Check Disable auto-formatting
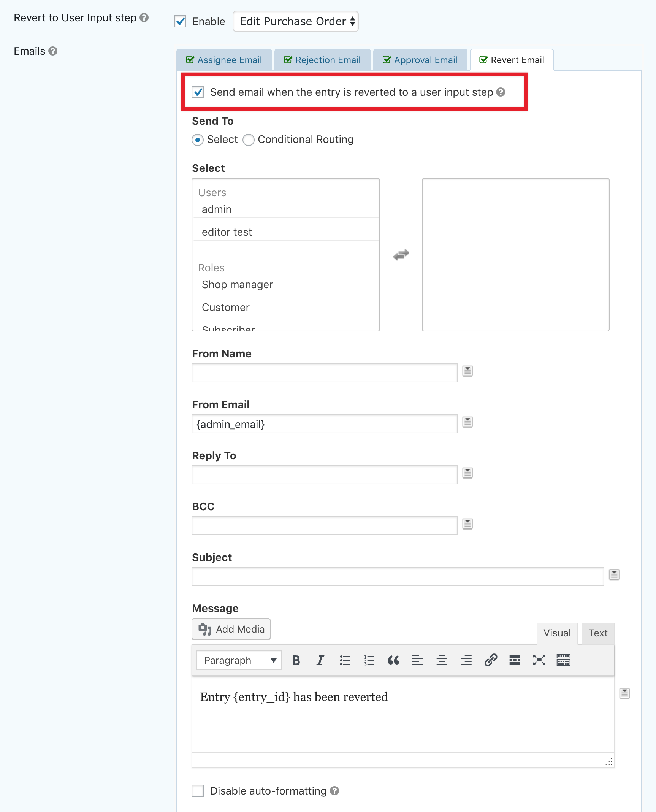 pyautogui.click(x=198, y=791)
